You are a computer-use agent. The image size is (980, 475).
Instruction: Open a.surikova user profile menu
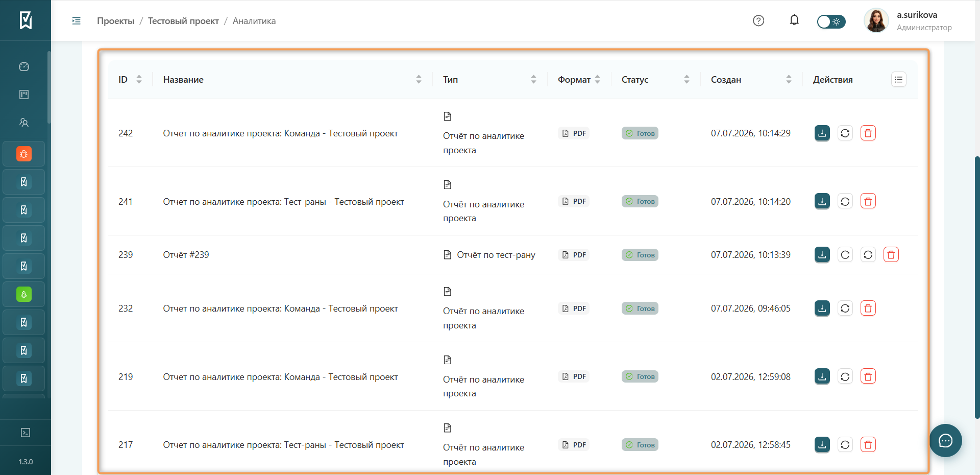tap(908, 21)
